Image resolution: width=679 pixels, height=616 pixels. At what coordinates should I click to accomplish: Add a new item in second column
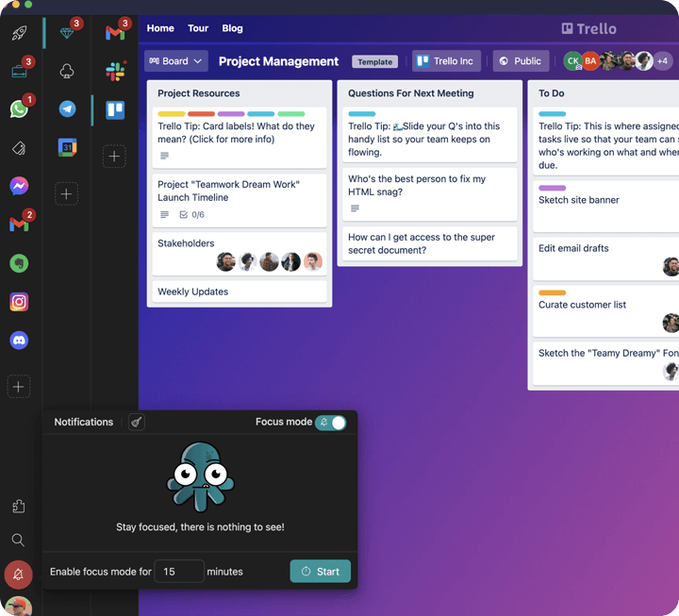(x=66, y=193)
